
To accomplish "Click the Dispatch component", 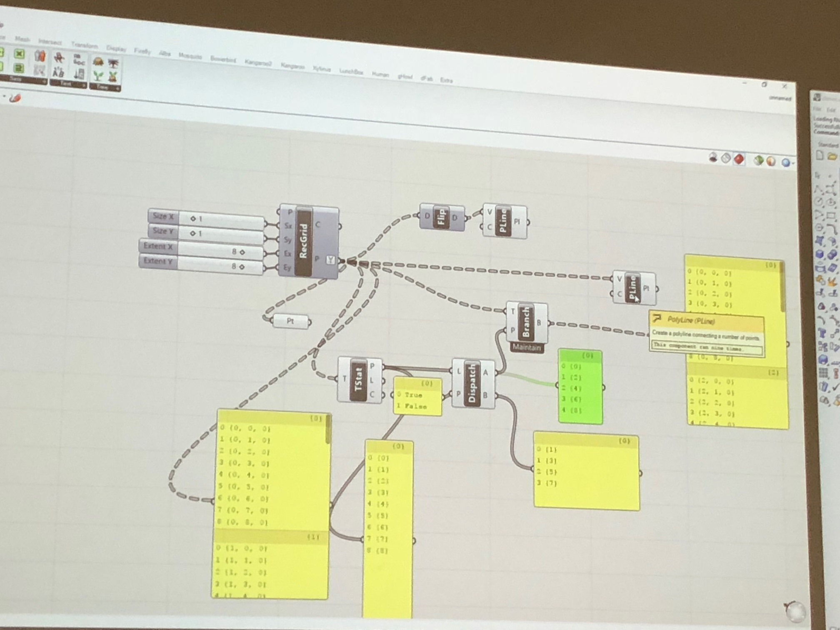I will 472,384.
